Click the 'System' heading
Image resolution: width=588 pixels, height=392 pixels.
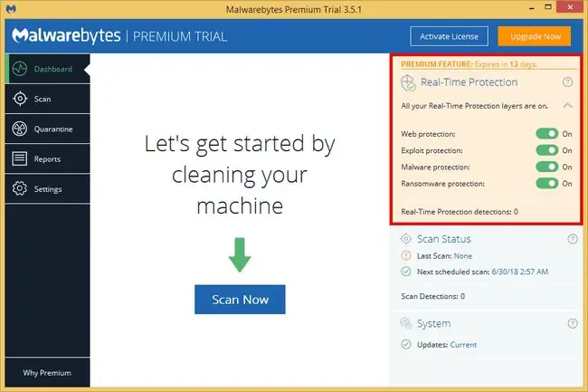tap(433, 323)
